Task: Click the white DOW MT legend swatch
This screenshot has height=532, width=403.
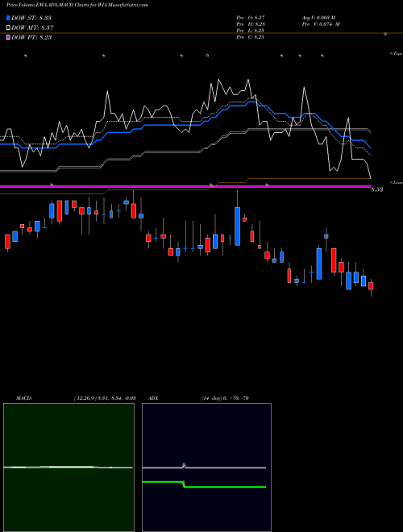Action: (x=8, y=28)
